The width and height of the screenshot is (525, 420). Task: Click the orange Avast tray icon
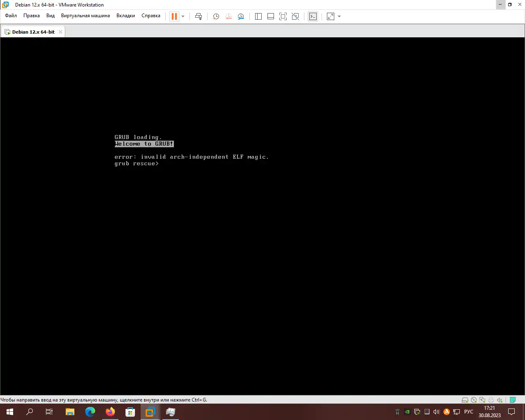[447, 412]
